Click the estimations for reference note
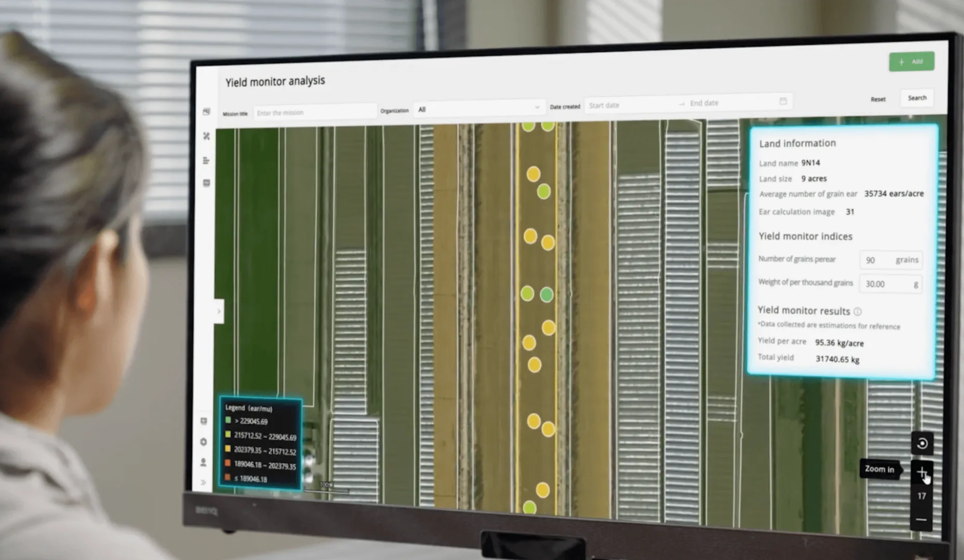964x560 pixels. point(829,326)
